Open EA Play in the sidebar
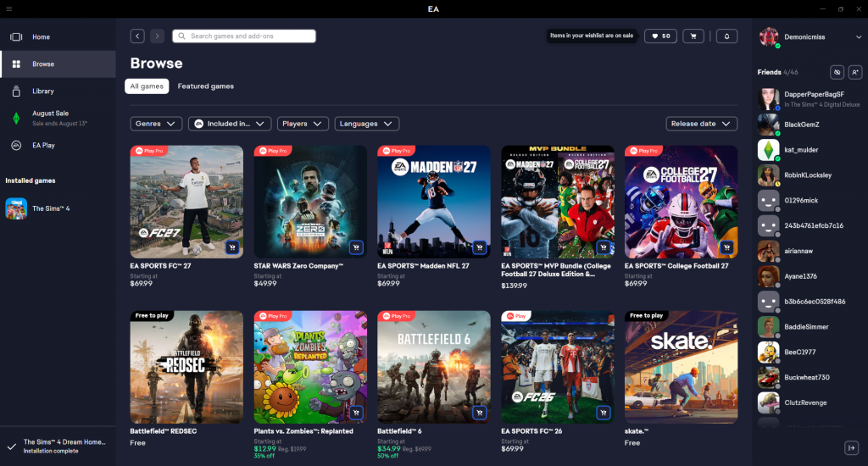 58,146
